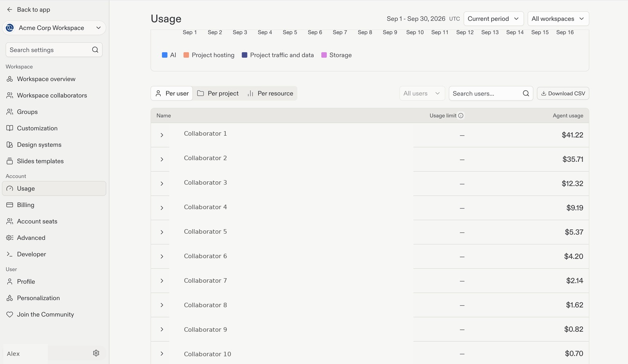Click the Back to app arrow icon

[10, 9]
